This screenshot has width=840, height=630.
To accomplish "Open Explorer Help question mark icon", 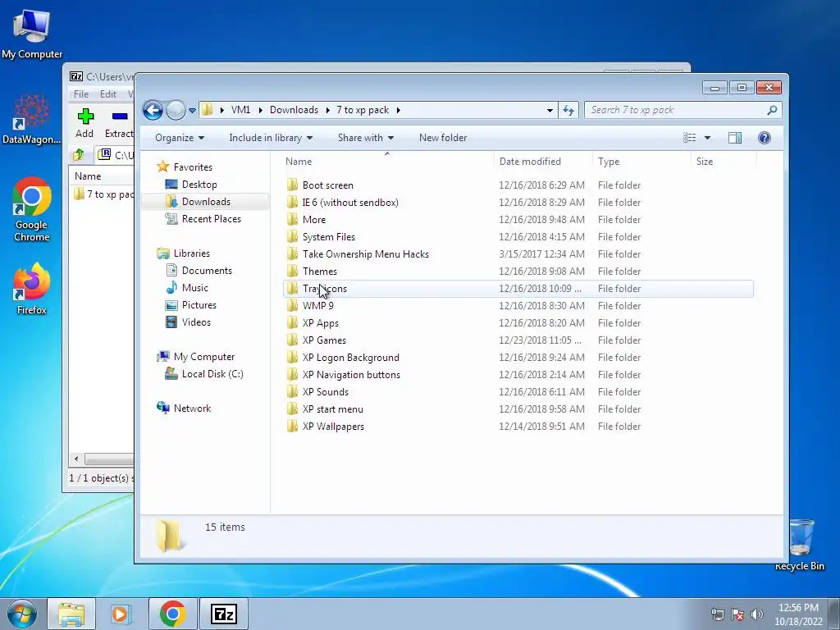I will (x=765, y=138).
